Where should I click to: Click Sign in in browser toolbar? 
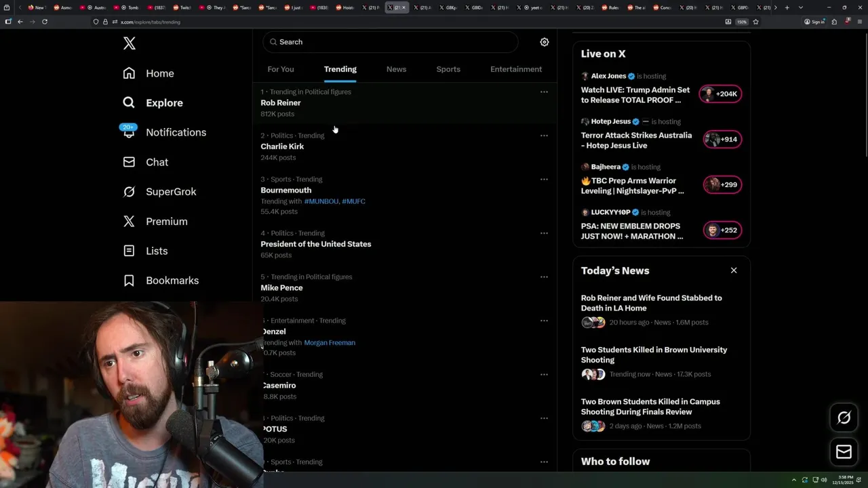[x=814, y=22]
